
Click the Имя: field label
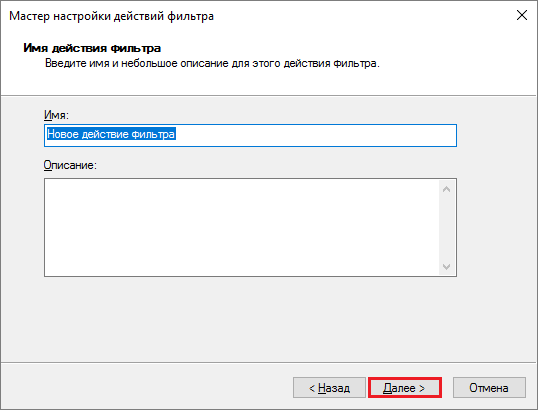[56, 115]
